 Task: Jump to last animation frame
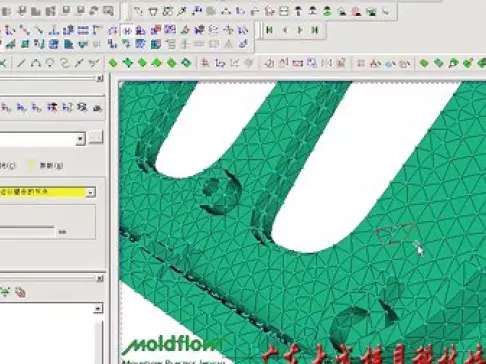click(x=314, y=30)
